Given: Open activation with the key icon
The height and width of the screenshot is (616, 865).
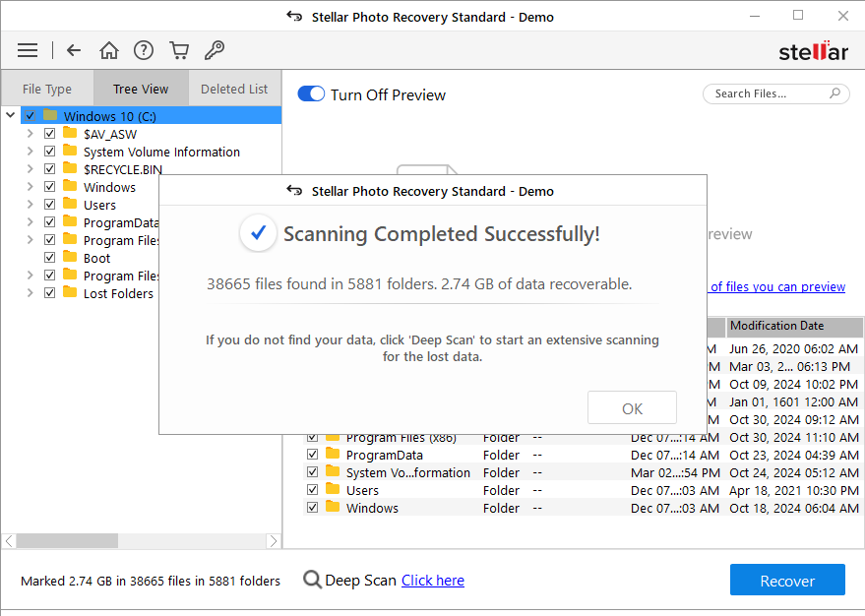Looking at the screenshot, I should pyautogui.click(x=215, y=50).
